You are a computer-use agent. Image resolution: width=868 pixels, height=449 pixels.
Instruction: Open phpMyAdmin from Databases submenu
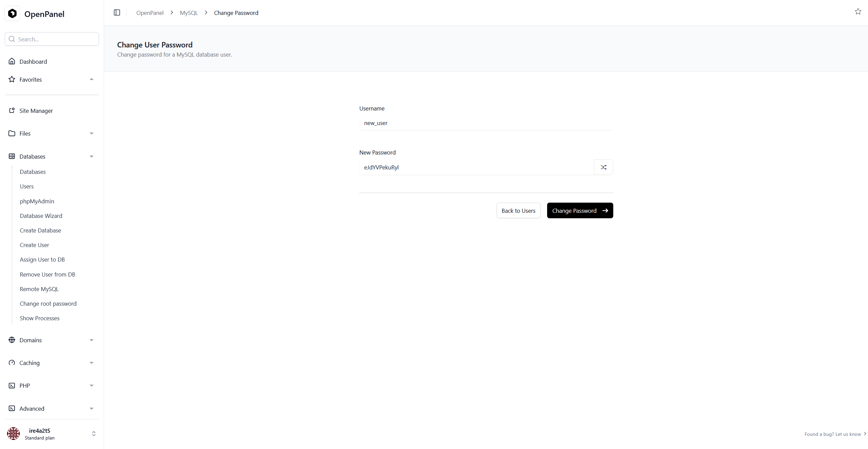tap(37, 201)
